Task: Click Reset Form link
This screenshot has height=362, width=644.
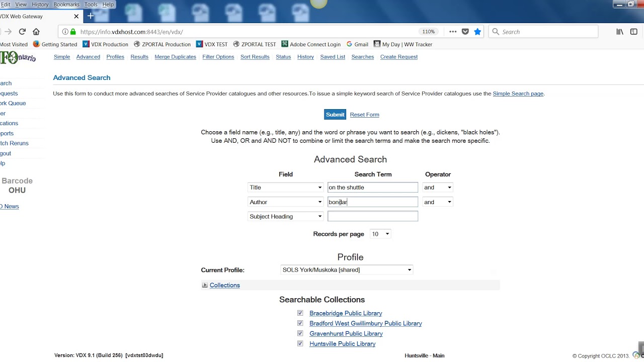Action: point(365,115)
